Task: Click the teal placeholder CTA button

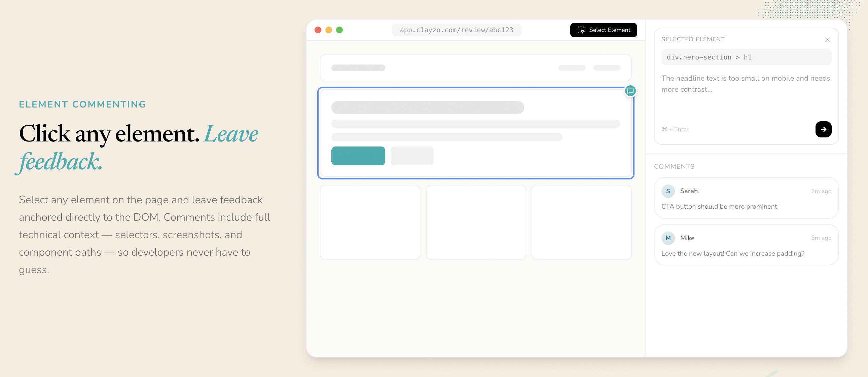Action: [x=358, y=156]
